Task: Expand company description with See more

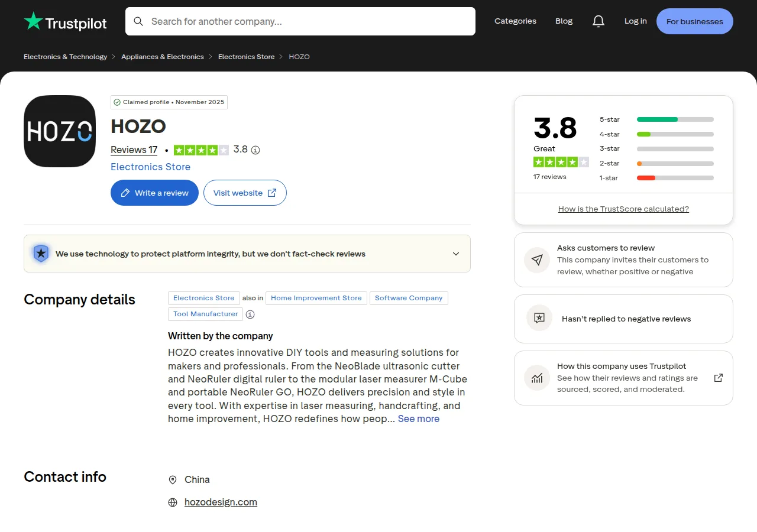Action: [419, 419]
